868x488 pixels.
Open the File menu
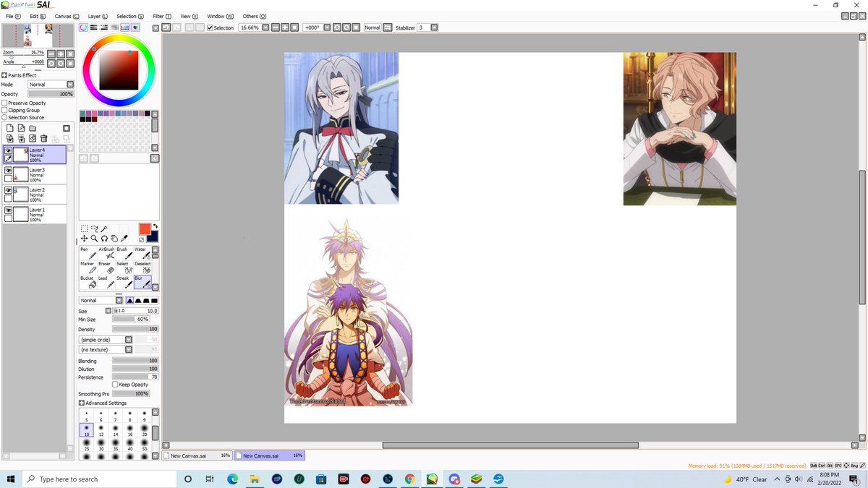(x=13, y=16)
